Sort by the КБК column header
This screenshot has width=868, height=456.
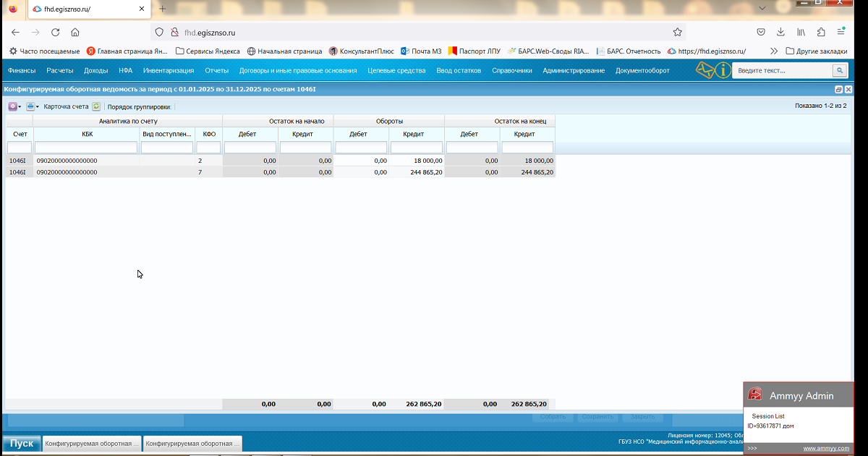click(87, 134)
